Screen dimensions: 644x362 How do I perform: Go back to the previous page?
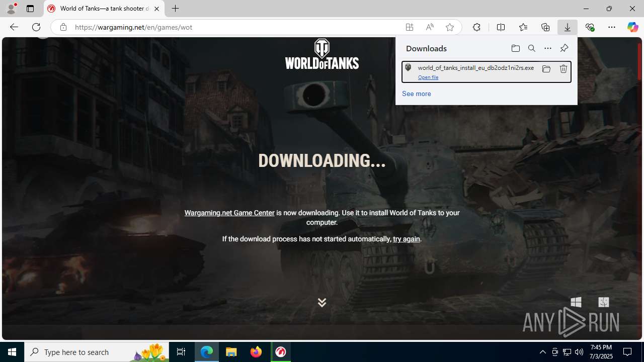pos(14,27)
